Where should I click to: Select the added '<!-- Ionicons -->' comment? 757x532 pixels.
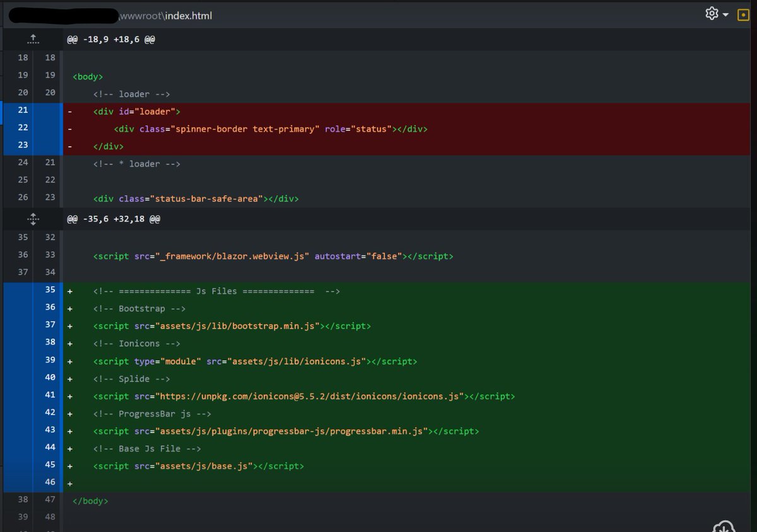click(x=137, y=344)
